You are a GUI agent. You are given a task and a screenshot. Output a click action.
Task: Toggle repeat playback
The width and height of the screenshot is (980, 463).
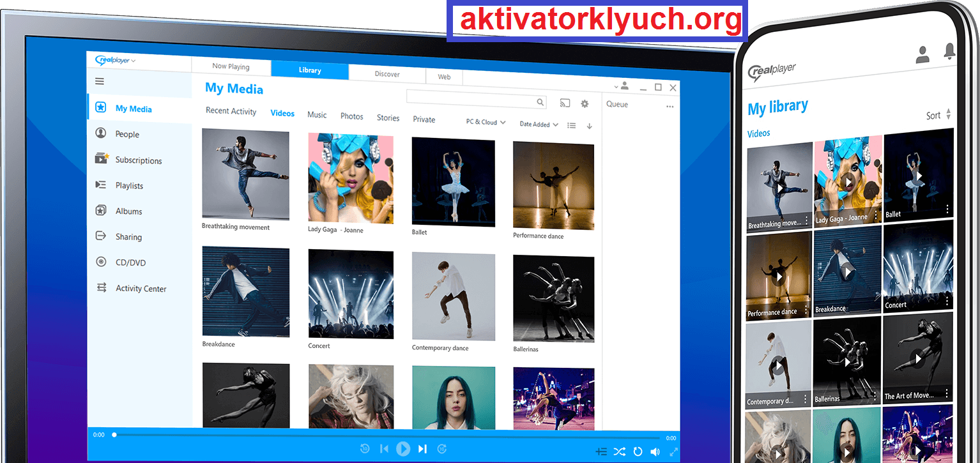click(638, 452)
